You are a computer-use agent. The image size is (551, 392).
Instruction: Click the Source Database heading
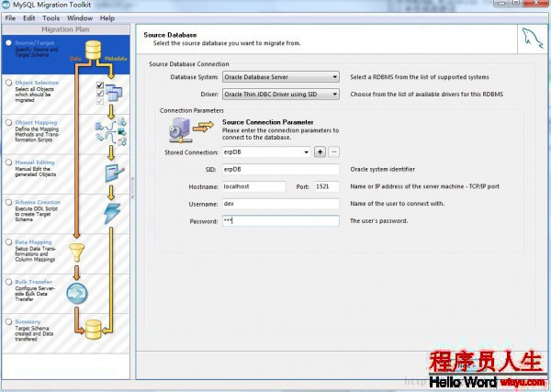click(170, 35)
